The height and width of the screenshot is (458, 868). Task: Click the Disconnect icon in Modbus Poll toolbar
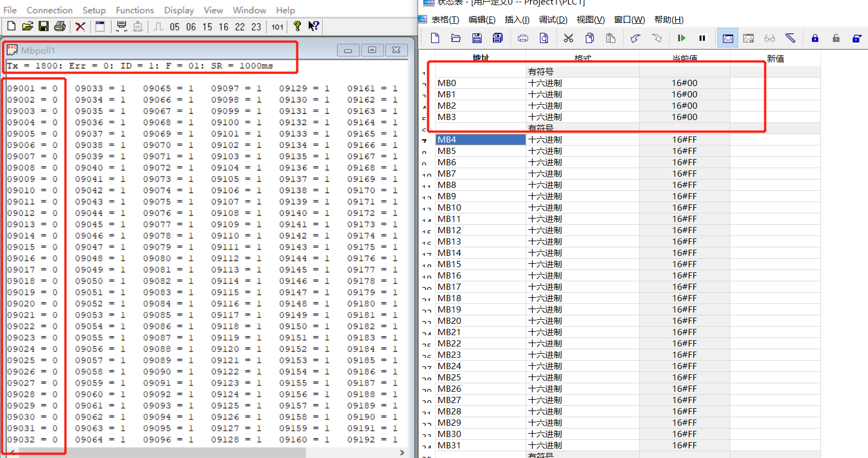click(138, 26)
